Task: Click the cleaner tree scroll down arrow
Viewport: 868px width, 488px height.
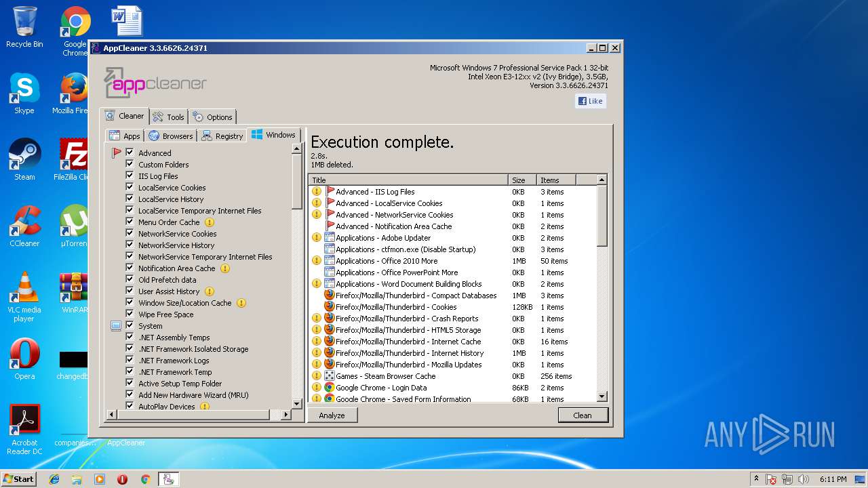Action: (x=296, y=403)
